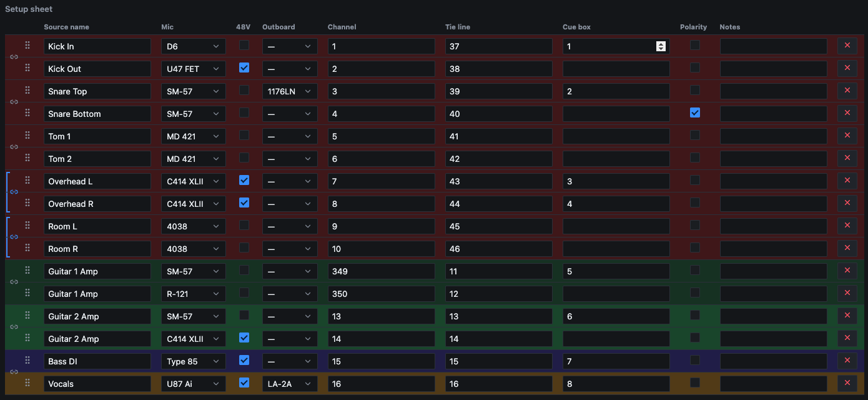The width and height of the screenshot is (868, 400).
Task: Toggle the link icon joining the two Guitar 1 Amp rows
Action: pos(14,282)
